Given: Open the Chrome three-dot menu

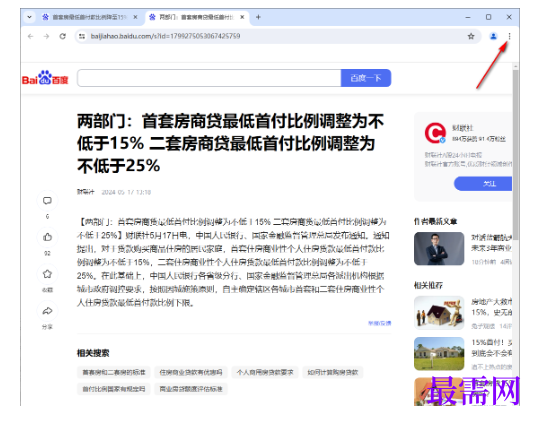Looking at the screenshot, I should (x=509, y=36).
